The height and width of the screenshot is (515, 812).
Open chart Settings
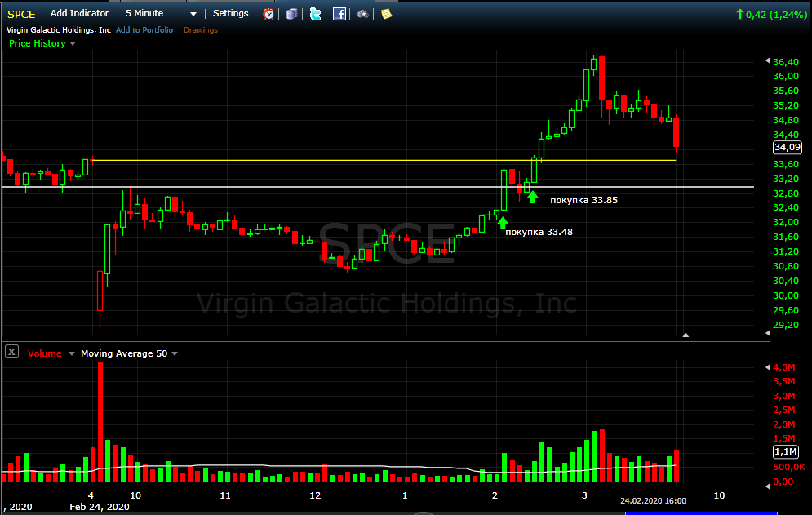click(230, 14)
